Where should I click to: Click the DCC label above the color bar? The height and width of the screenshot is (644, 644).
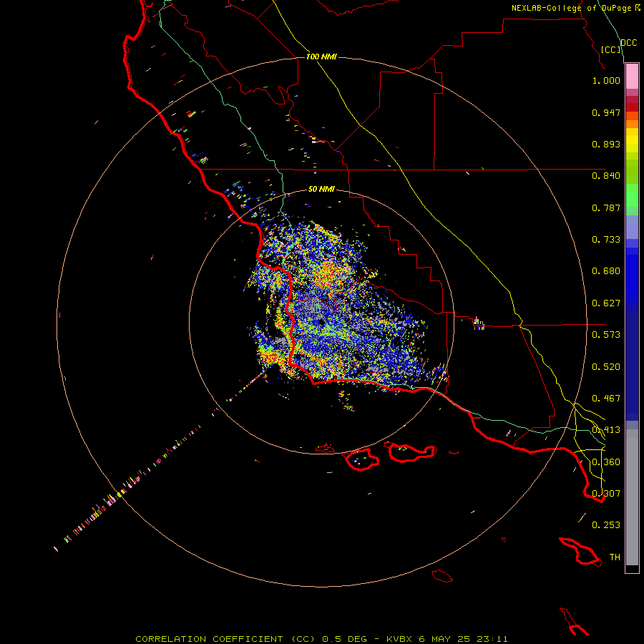click(629, 43)
